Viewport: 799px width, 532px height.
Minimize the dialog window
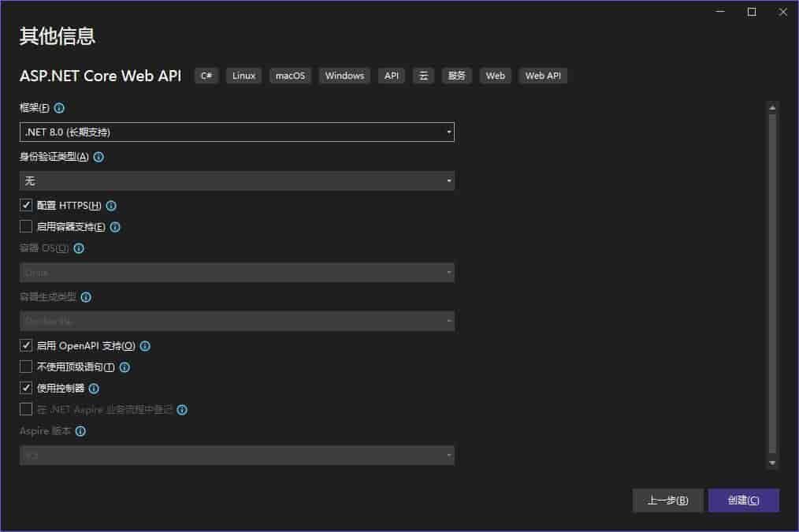(720, 12)
